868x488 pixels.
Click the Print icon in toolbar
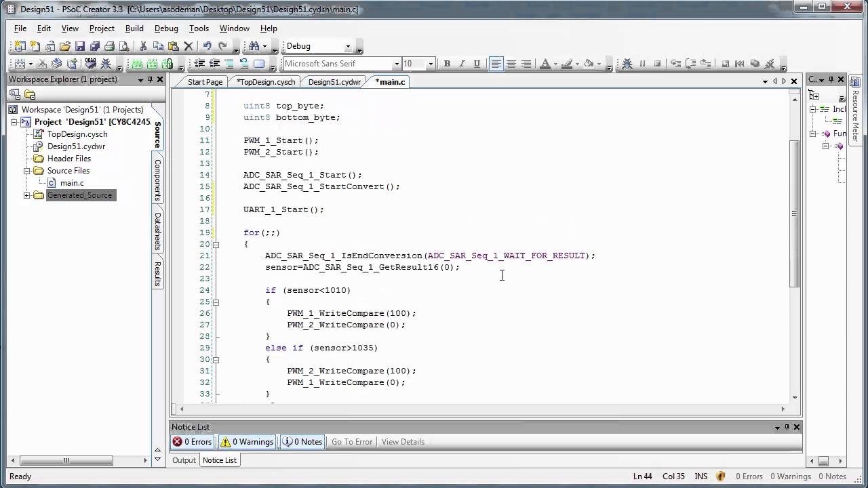pyautogui.click(x=109, y=46)
